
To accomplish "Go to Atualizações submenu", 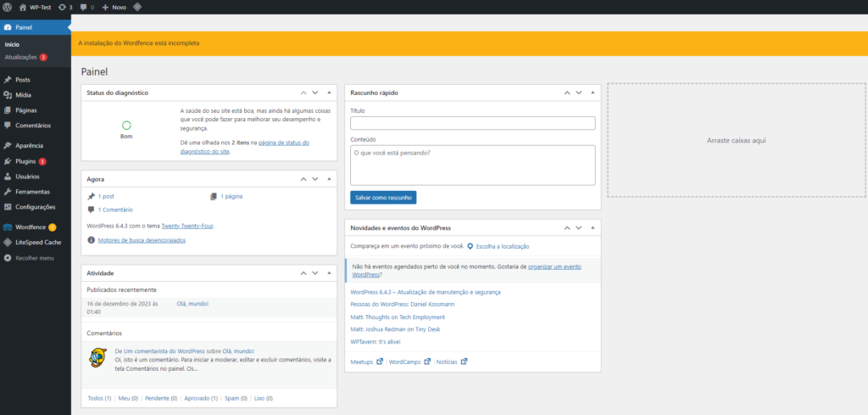I will 20,57.
